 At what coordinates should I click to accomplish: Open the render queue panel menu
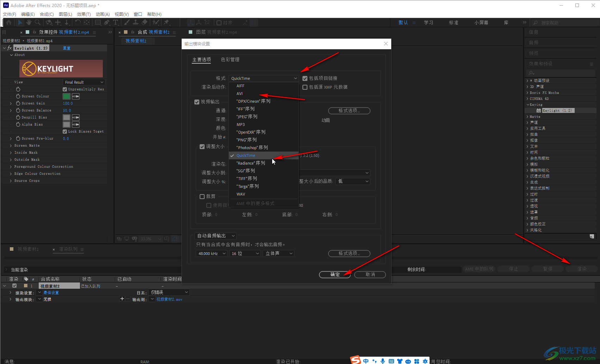pyautogui.click(x=82, y=249)
